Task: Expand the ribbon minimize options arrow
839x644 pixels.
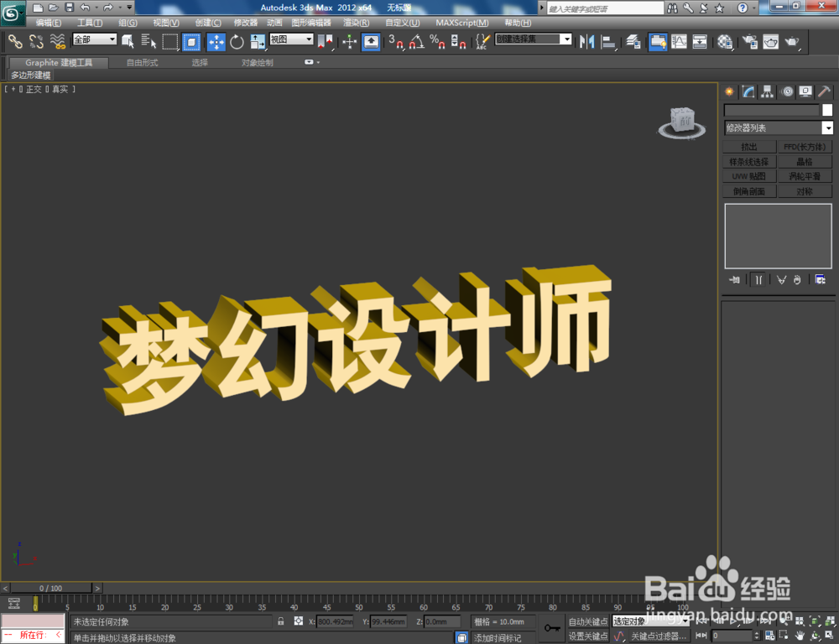Action: pos(318,62)
